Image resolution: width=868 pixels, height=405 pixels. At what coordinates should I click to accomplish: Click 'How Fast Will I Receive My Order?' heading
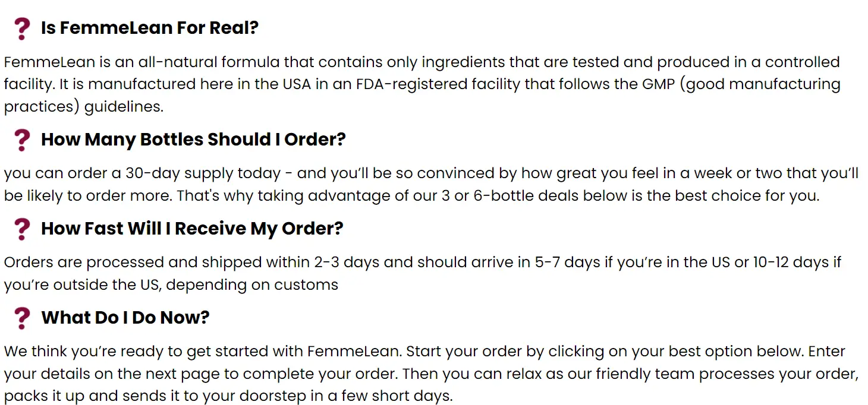tap(192, 229)
